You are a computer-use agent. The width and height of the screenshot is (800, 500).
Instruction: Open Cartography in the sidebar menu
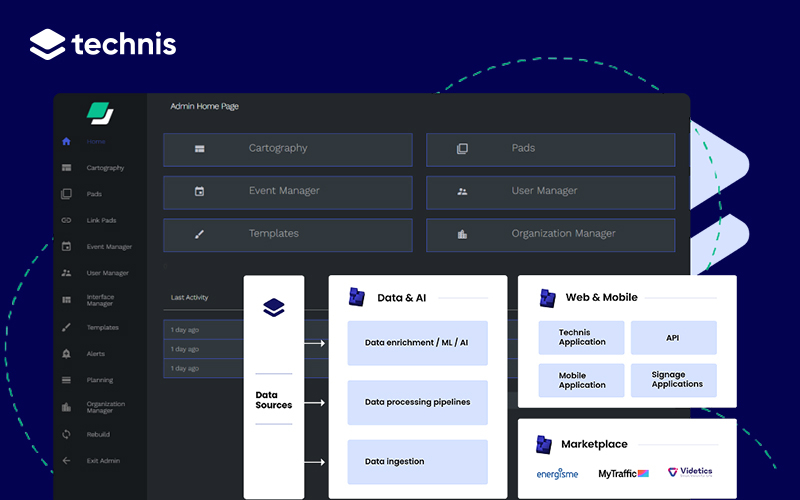[x=105, y=168]
